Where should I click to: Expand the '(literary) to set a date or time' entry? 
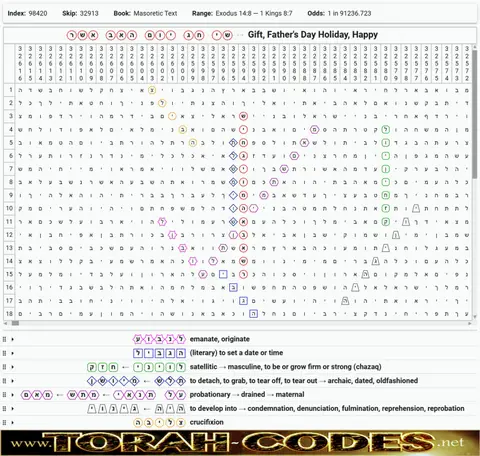[13, 353]
